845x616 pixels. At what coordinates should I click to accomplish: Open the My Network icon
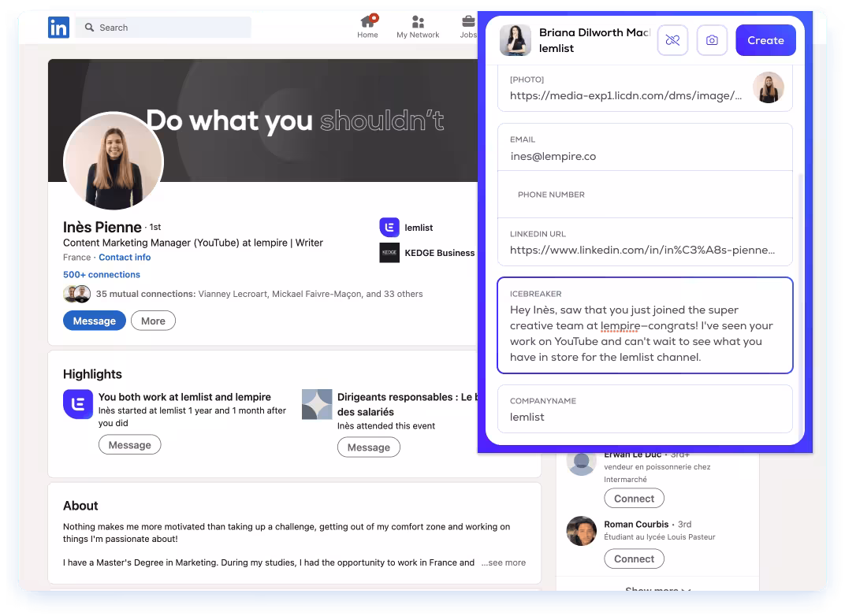click(418, 22)
